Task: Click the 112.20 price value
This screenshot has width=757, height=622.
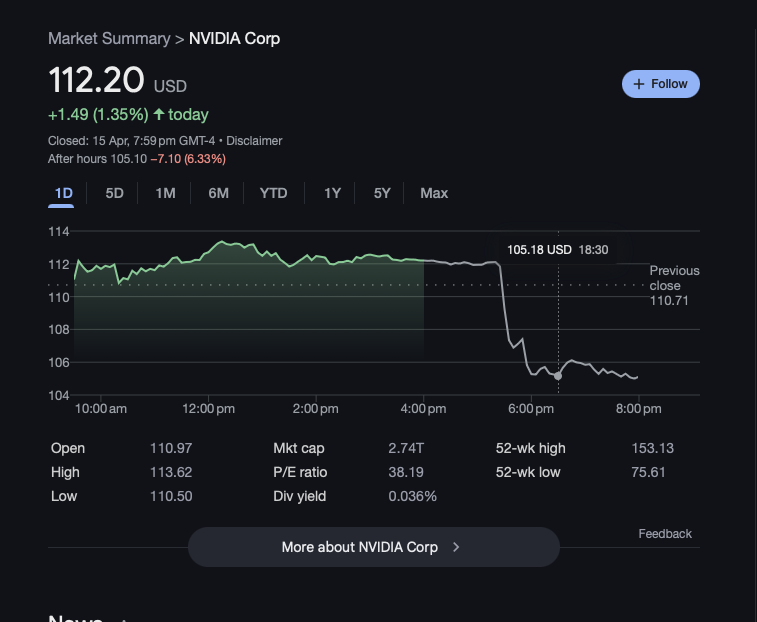Action: click(x=97, y=80)
